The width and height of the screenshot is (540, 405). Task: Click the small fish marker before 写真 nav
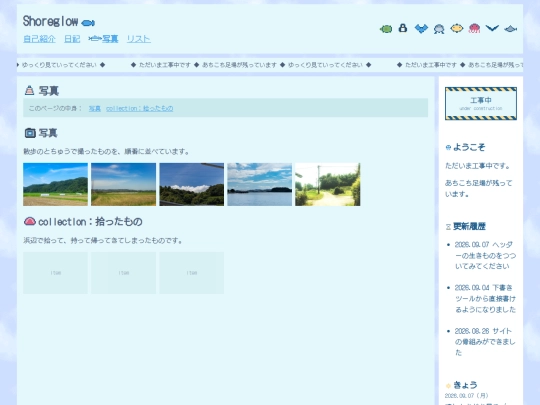click(95, 39)
